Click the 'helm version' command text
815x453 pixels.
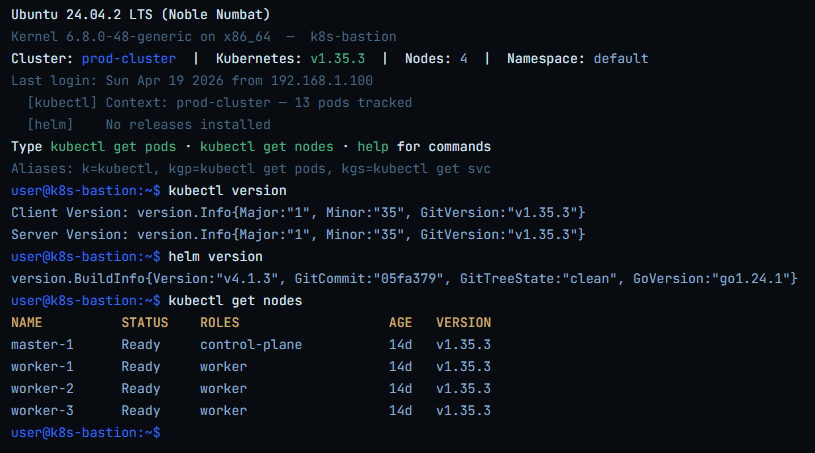(215, 257)
